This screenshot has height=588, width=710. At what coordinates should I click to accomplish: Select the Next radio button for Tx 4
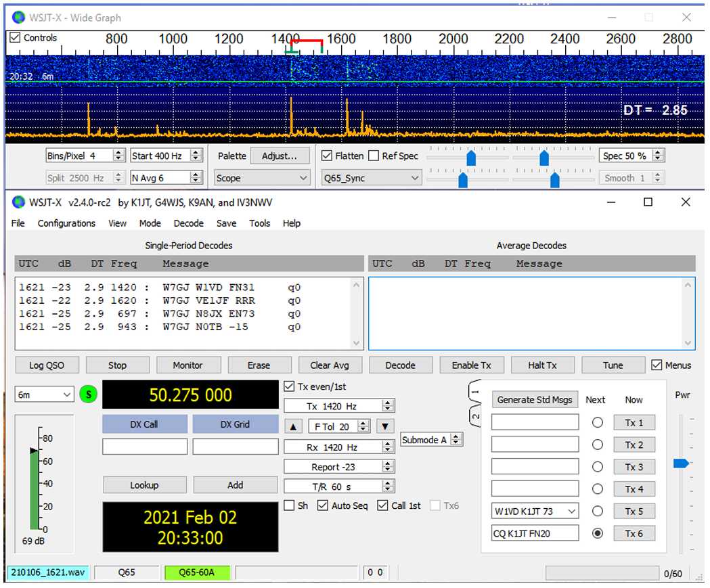point(598,489)
